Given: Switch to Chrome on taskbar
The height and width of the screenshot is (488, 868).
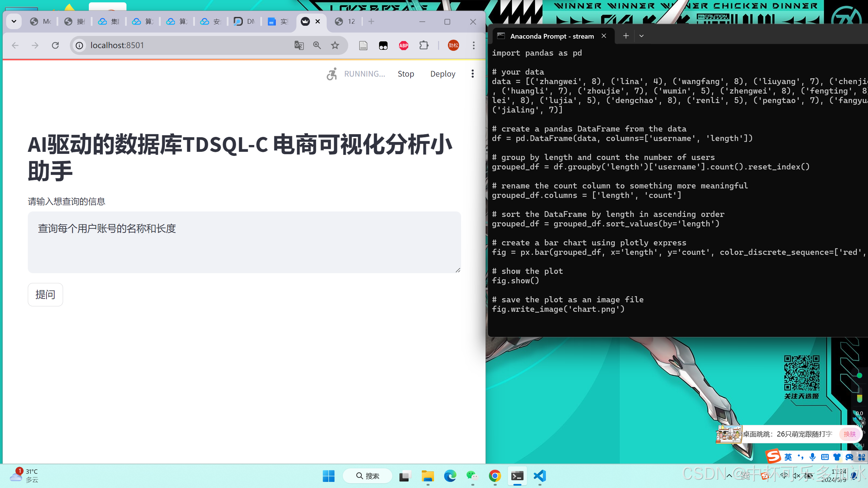Looking at the screenshot, I should (x=495, y=476).
